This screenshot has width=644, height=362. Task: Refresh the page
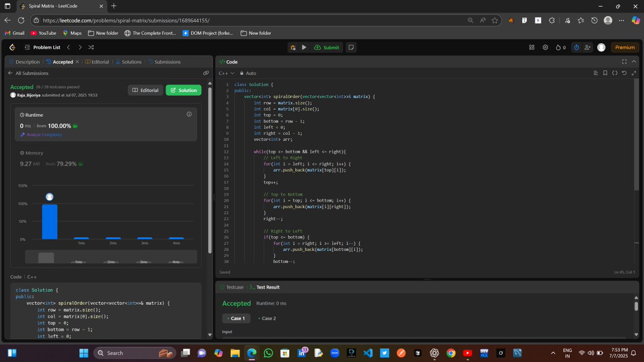(21, 20)
